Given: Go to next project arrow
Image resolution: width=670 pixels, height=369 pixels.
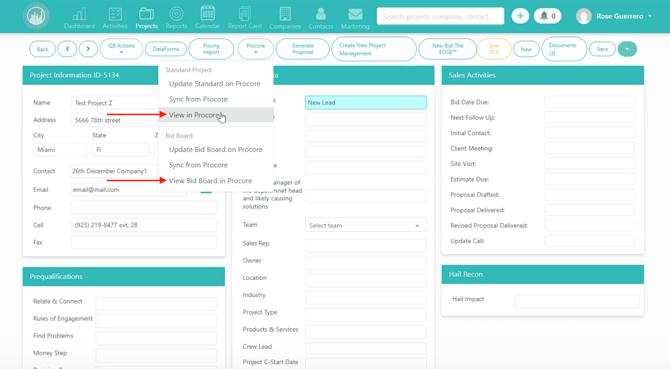Looking at the screenshot, I should pos(88,49).
